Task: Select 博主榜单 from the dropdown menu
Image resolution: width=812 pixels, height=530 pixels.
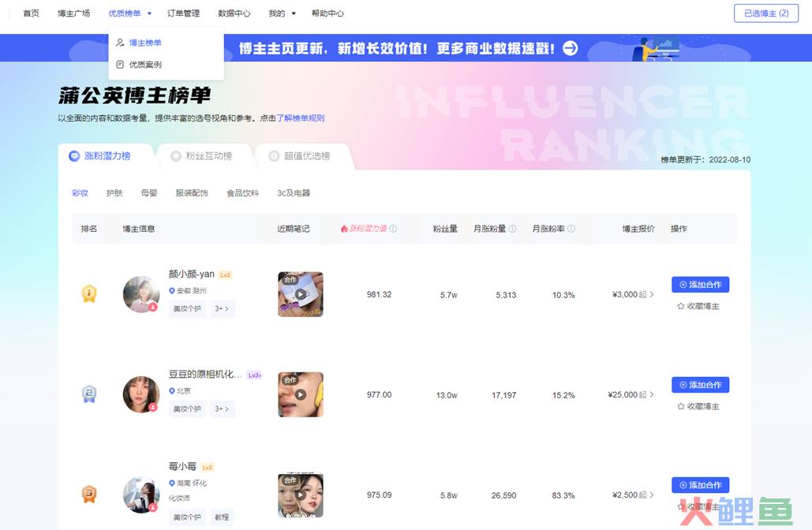Action: (145, 43)
